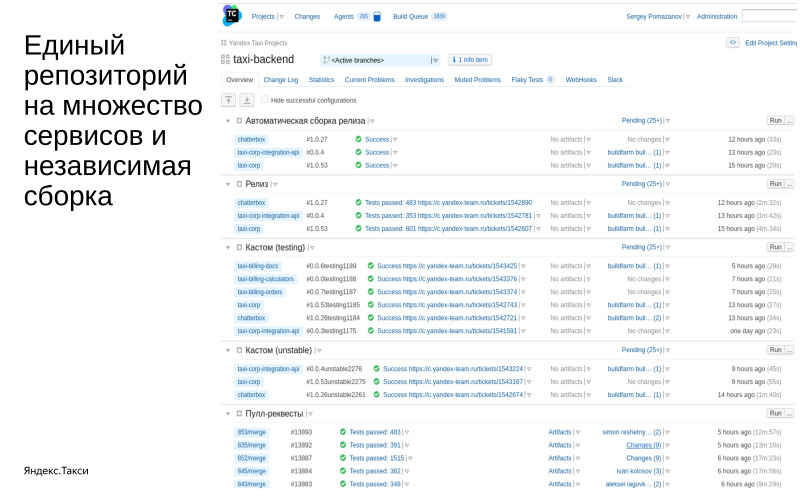Open Agents page in top navigation

coord(343,16)
